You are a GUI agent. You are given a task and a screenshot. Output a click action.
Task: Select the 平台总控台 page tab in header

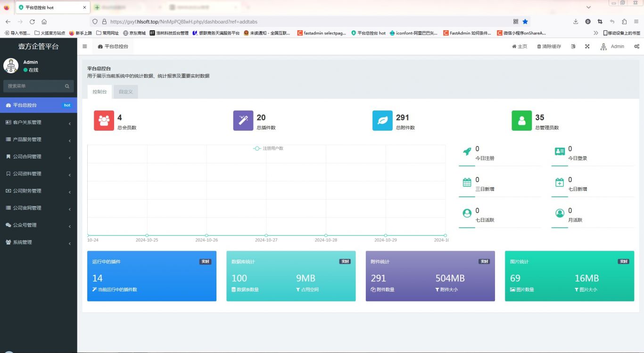pos(113,46)
